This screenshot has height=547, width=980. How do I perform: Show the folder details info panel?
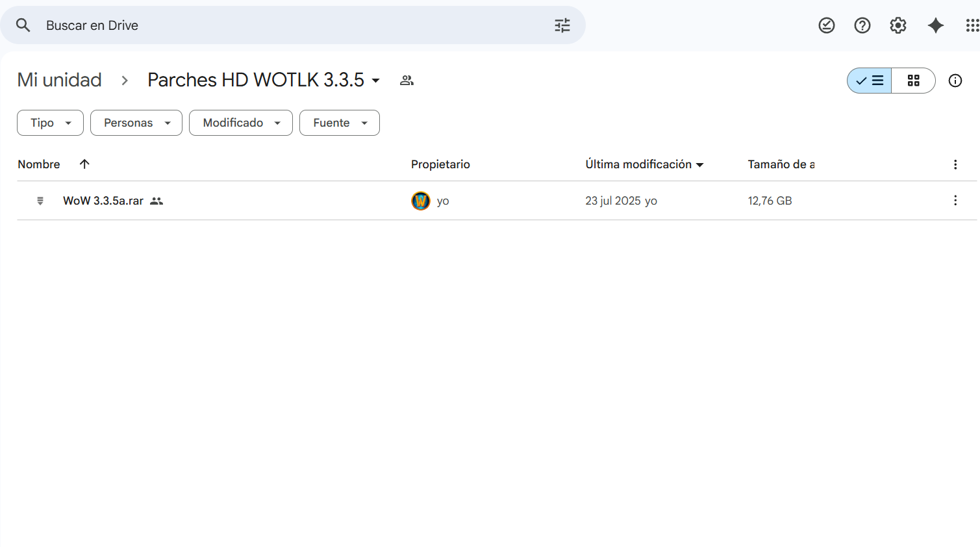click(955, 81)
